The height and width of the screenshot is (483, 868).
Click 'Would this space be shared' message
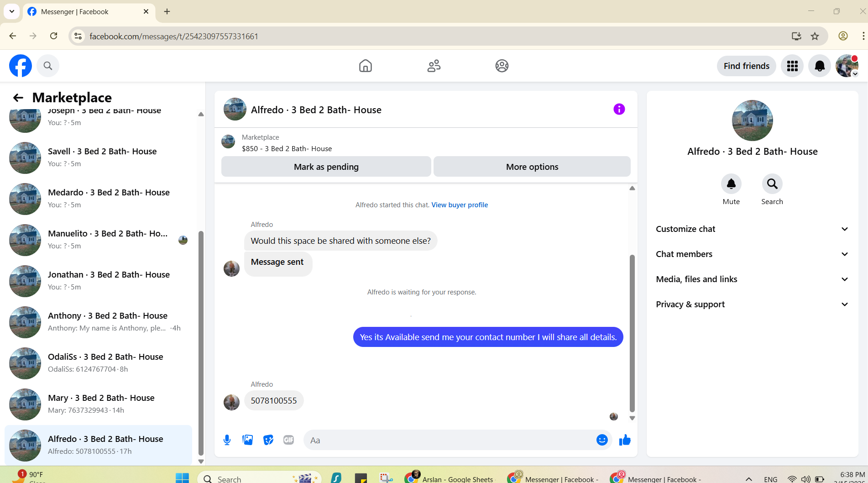tap(340, 241)
